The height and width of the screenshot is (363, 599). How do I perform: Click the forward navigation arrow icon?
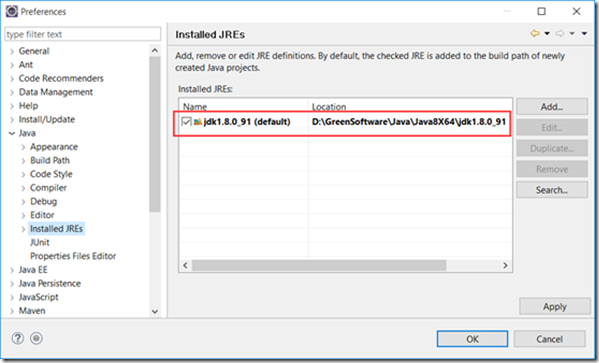(560, 34)
